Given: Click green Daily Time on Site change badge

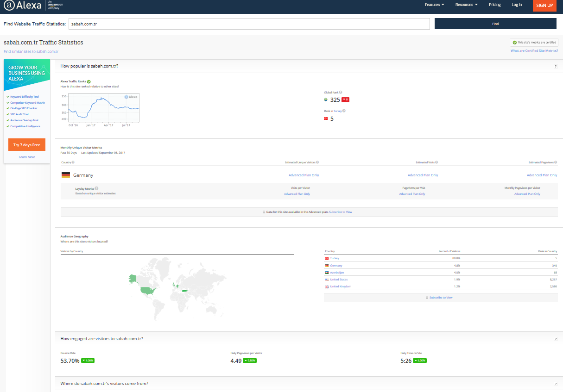Looking at the screenshot, I should coord(420,361).
